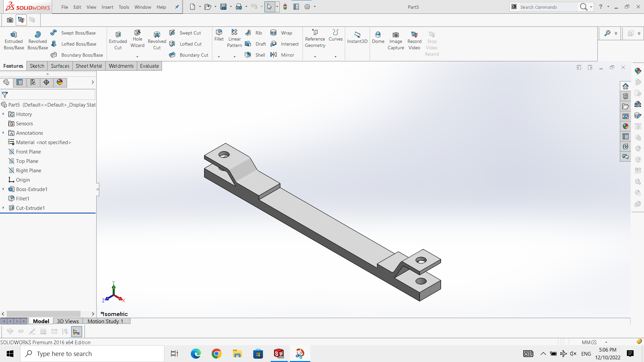Click the Linear Pattern tool

click(234, 39)
